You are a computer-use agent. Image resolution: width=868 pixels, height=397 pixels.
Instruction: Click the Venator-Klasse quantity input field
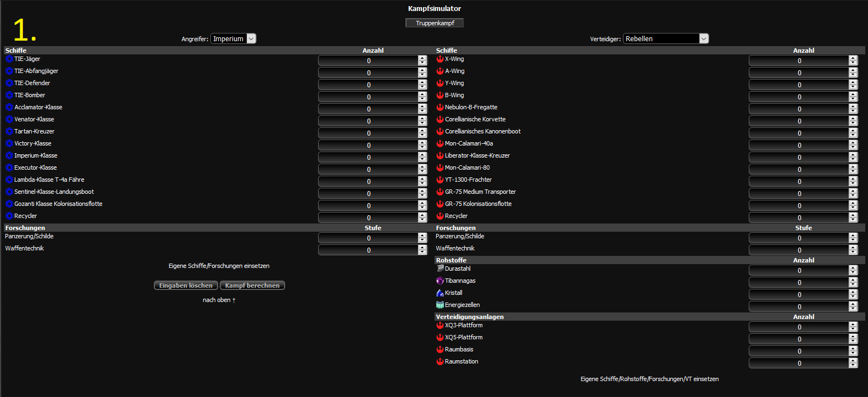[368, 121]
